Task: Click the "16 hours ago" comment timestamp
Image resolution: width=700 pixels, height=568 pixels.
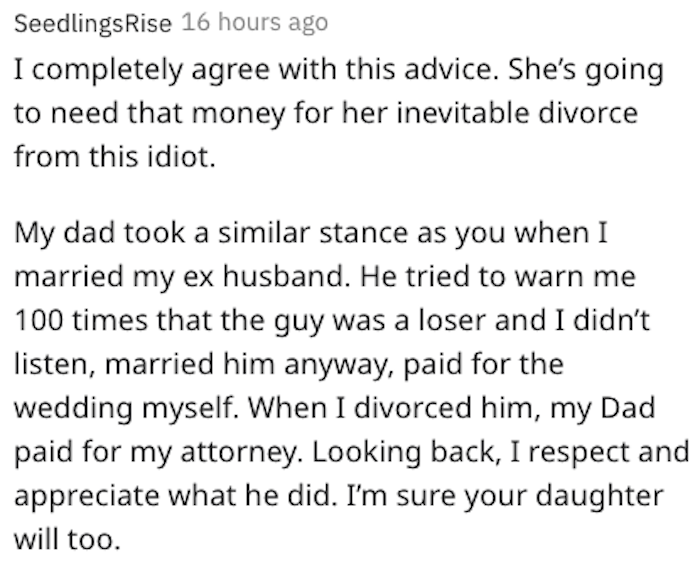Action: 255,22
